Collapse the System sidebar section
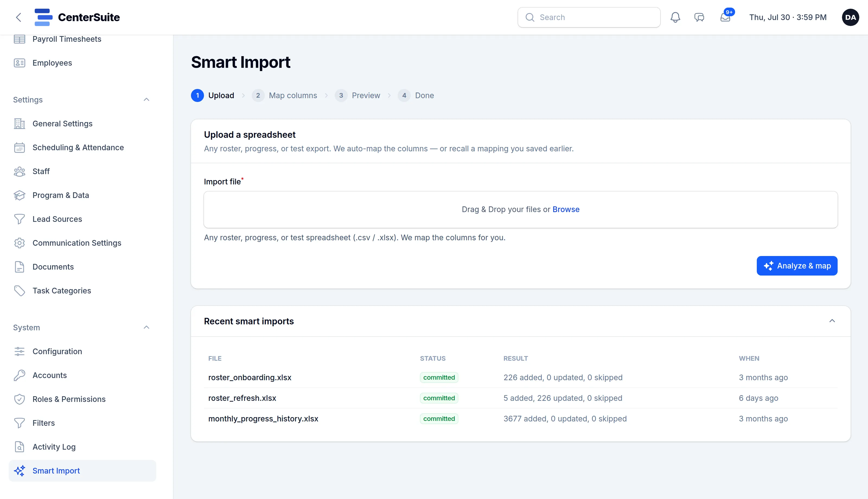The image size is (868, 499). point(146,328)
